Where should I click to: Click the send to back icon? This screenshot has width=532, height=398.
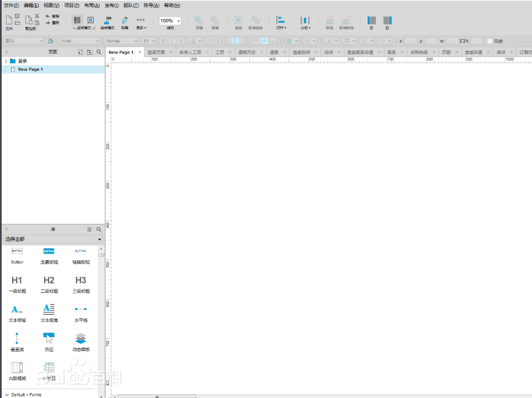[x=214, y=20]
